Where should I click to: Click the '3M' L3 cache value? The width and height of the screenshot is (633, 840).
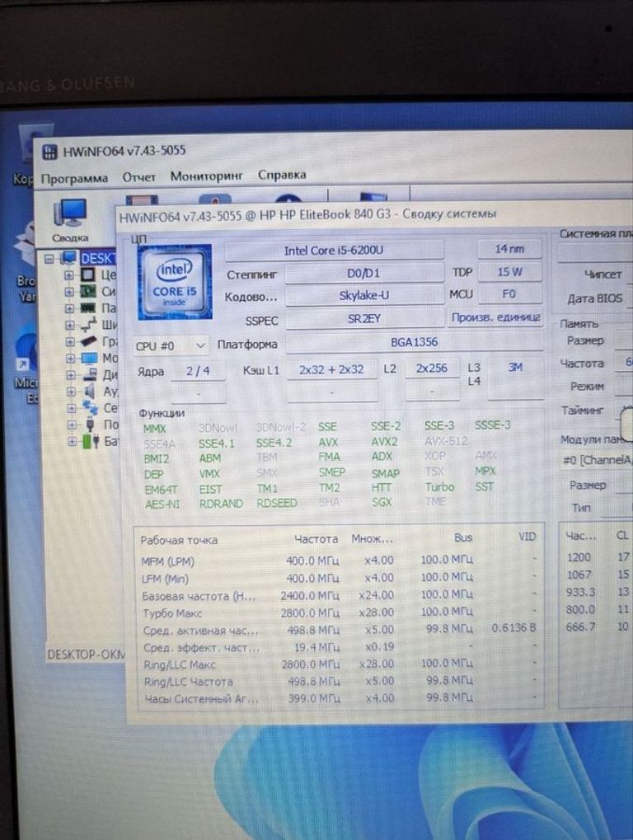coord(515,368)
